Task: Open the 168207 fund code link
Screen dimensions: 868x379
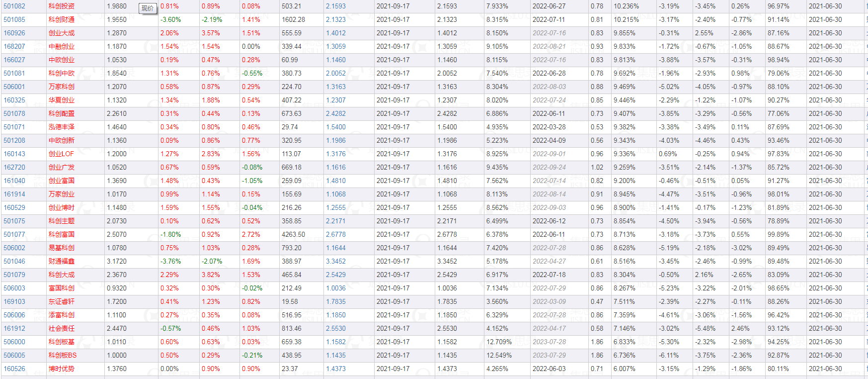Action: click(x=14, y=46)
